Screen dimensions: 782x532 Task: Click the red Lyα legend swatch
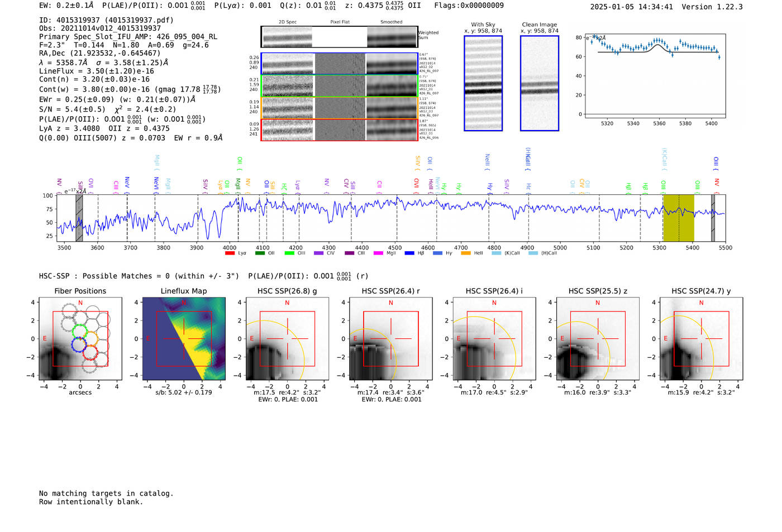click(x=230, y=253)
